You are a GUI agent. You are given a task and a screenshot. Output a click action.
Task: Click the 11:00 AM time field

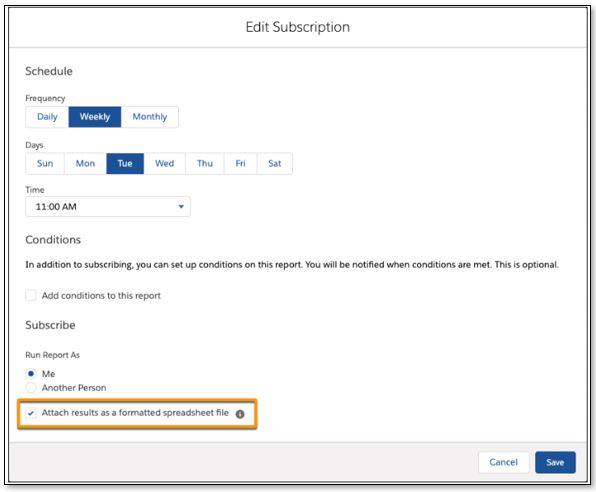point(108,206)
